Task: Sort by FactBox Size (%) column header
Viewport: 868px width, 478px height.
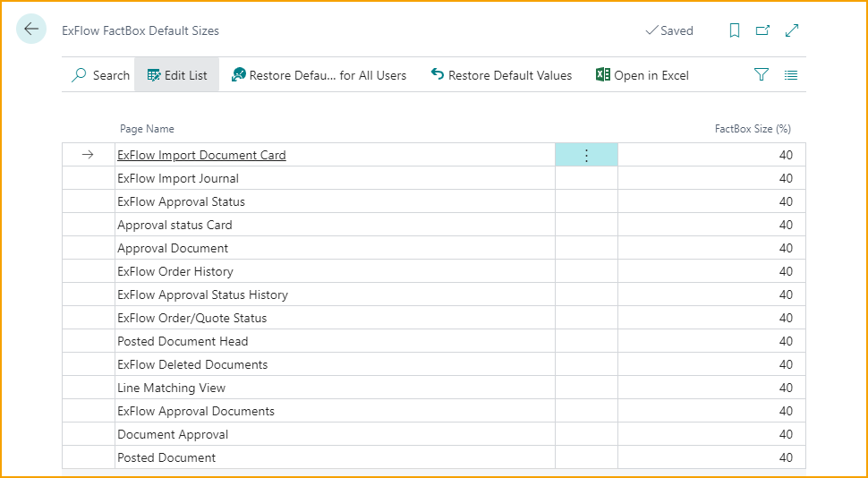Action: tap(753, 129)
